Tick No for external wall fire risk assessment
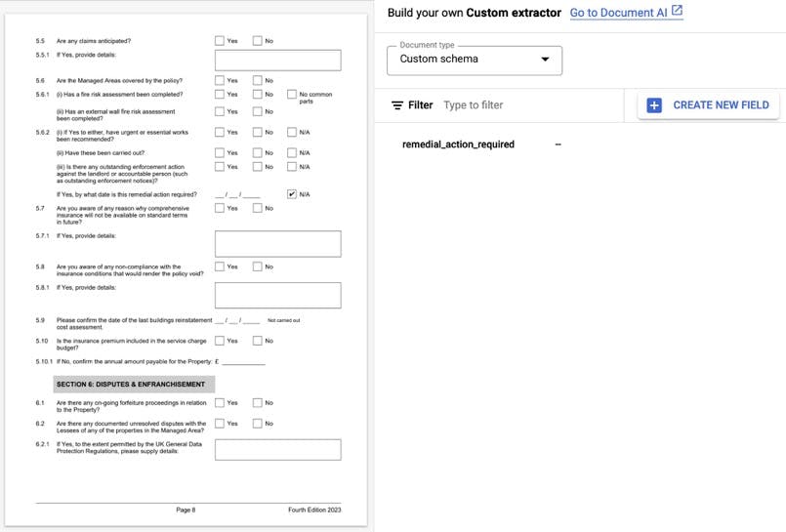 point(257,111)
